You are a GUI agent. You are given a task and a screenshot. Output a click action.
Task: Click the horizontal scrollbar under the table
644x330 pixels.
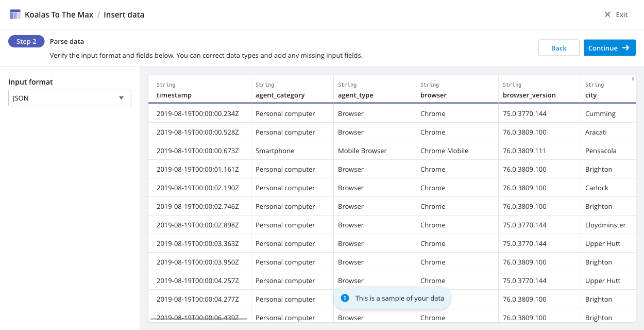[x=199, y=319]
